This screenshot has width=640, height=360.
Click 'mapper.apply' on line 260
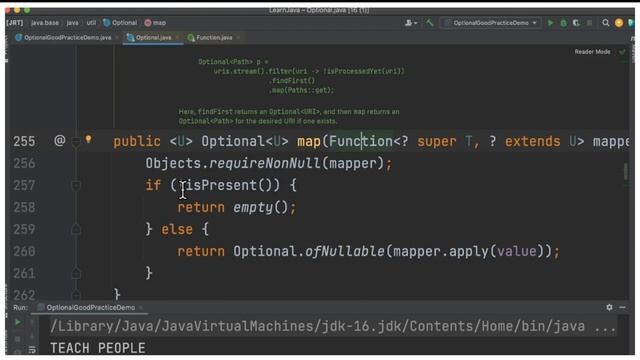pyautogui.click(x=441, y=251)
